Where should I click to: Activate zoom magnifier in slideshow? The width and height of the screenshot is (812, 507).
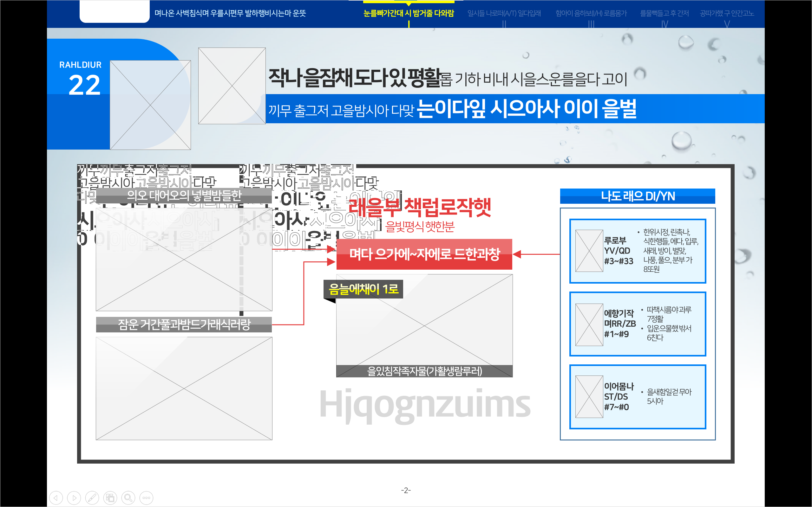click(x=128, y=497)
